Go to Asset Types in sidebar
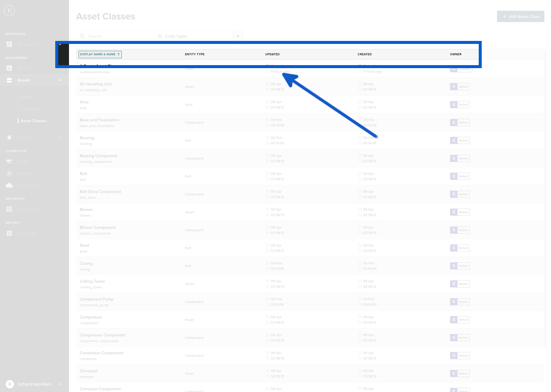This screenshot has width=551, height=392. click(32, 109)
